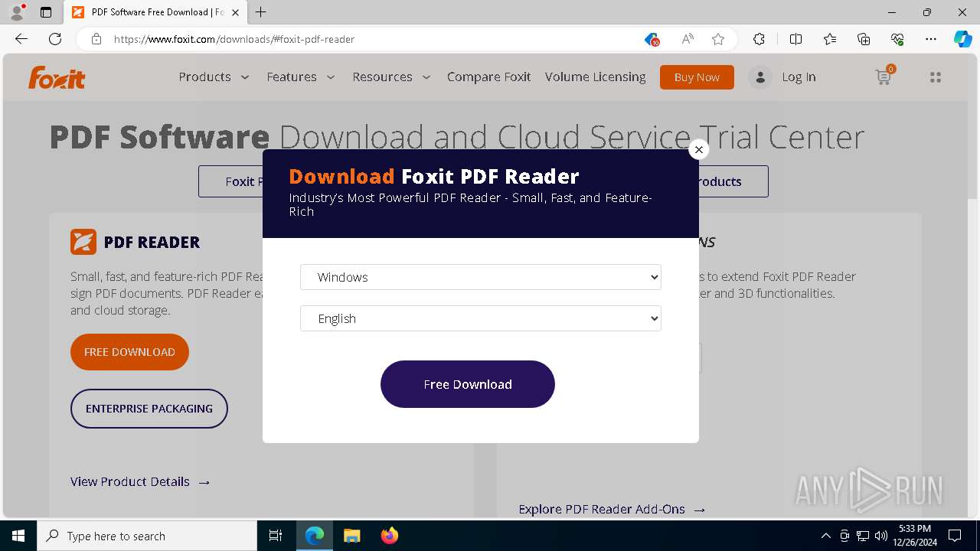Open the volume icon in system tray
This screenshot has height=551, width=980.
[881, 536]
